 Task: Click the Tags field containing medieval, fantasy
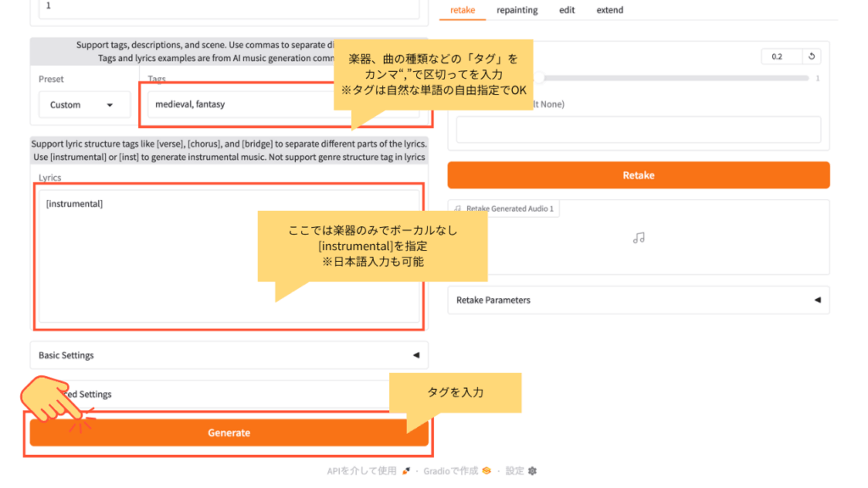[x=237, y=105]
